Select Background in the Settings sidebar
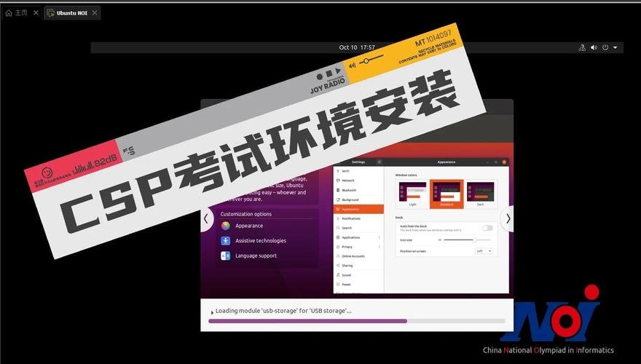This screenshot has height=364, width=641. point(358,199)
